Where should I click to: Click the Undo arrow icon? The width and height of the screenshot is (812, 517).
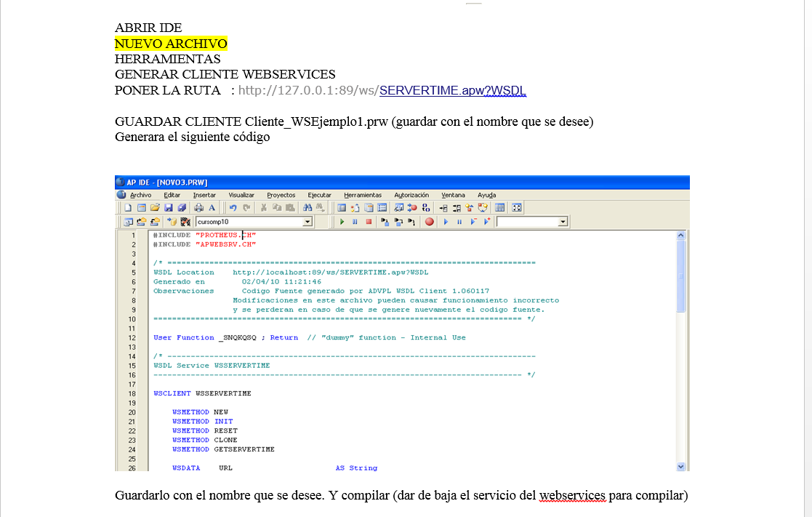click(233, 208)
